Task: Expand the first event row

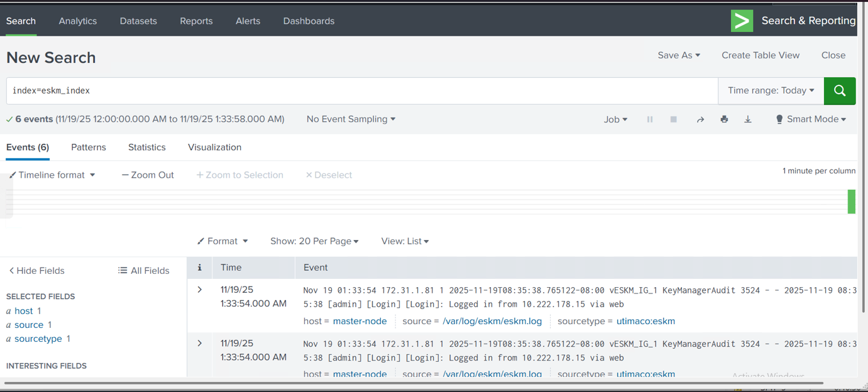Action: coord(200,290)
